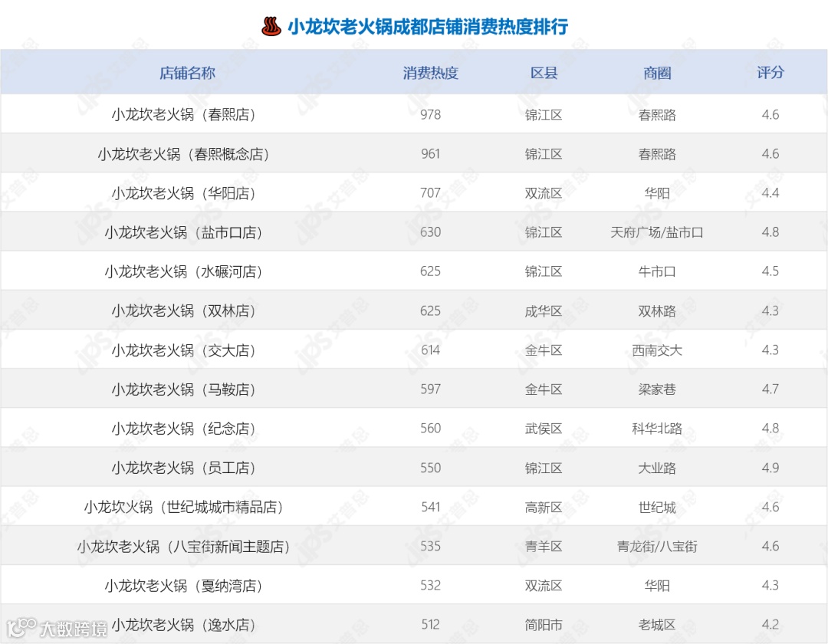Click business area 梁家巷

click(657, 389)
